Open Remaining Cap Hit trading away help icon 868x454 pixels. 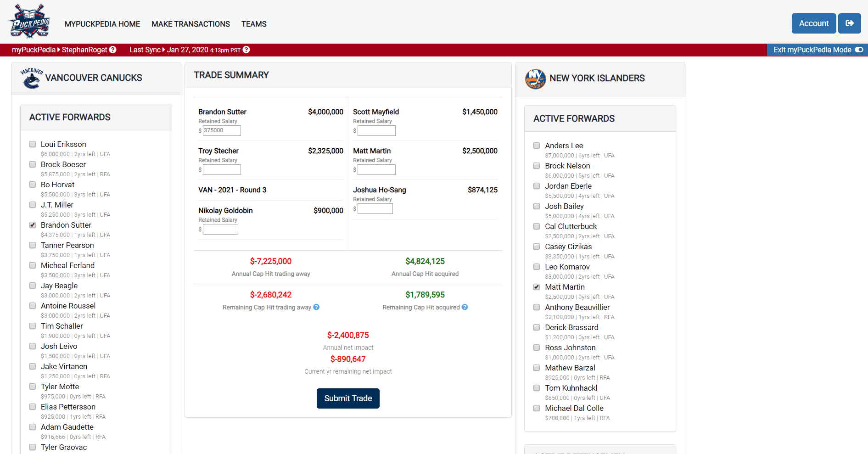coord(316,307)
